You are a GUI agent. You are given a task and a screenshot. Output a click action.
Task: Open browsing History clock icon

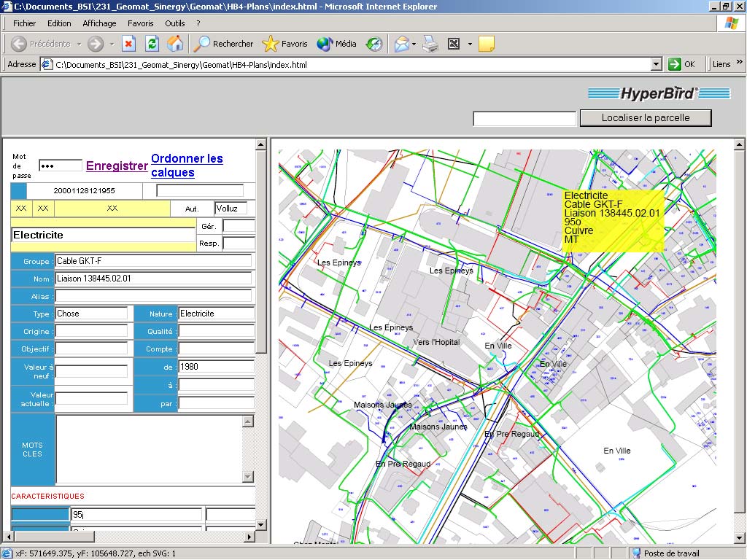(374, 44)
